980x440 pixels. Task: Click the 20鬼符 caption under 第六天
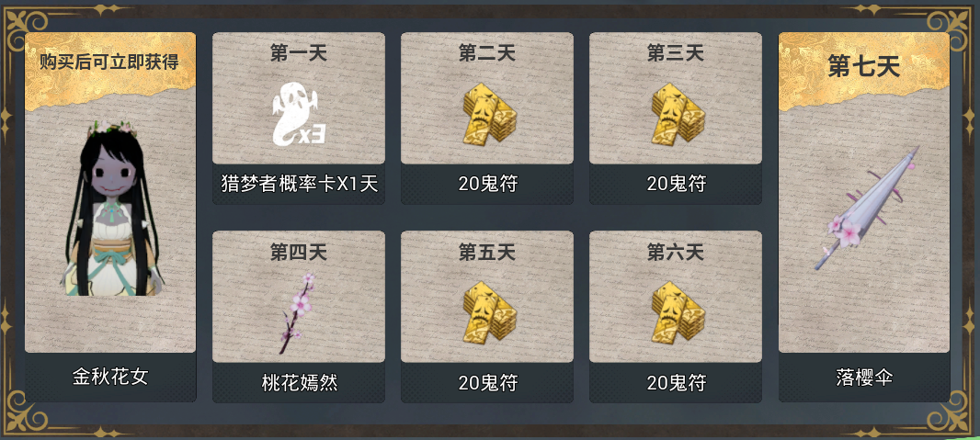[677, 382]
